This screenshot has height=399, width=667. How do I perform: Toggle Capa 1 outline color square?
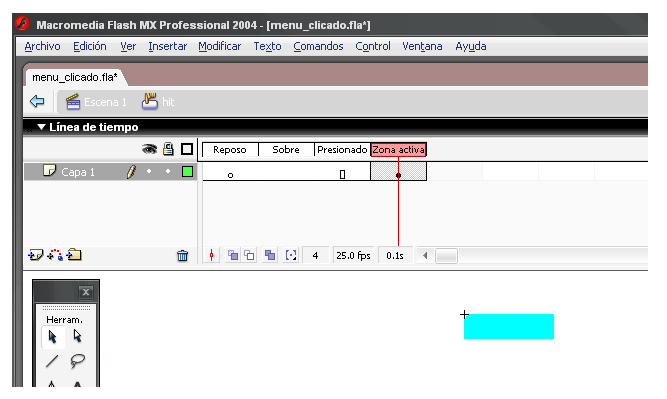tap(187, 171)
